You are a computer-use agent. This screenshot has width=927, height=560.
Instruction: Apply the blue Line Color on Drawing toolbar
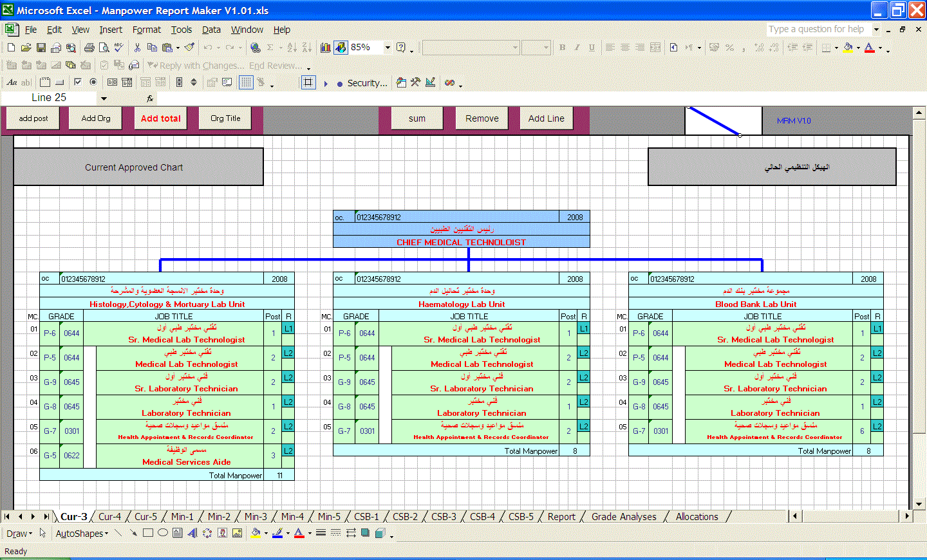277,533
